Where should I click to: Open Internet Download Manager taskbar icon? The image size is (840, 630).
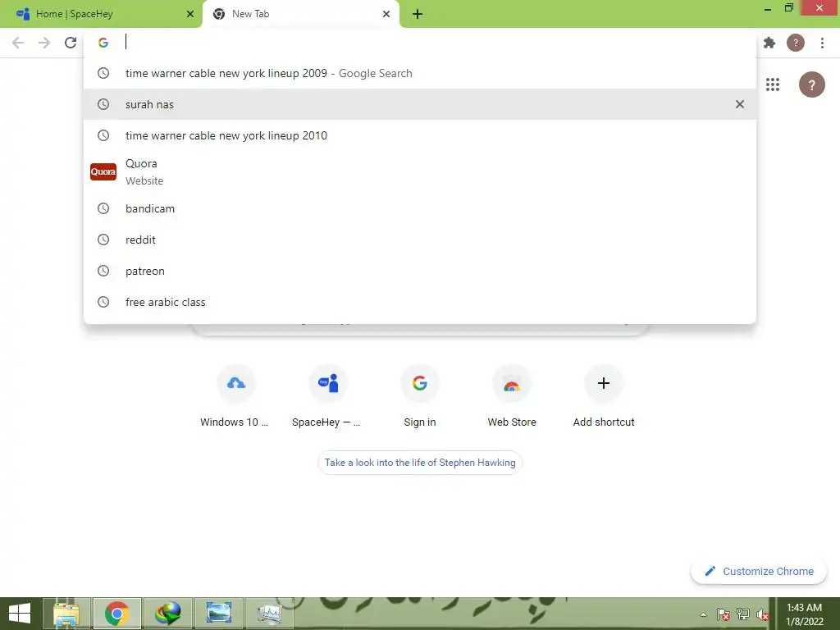pyautogui.click(x=167, y=614)
